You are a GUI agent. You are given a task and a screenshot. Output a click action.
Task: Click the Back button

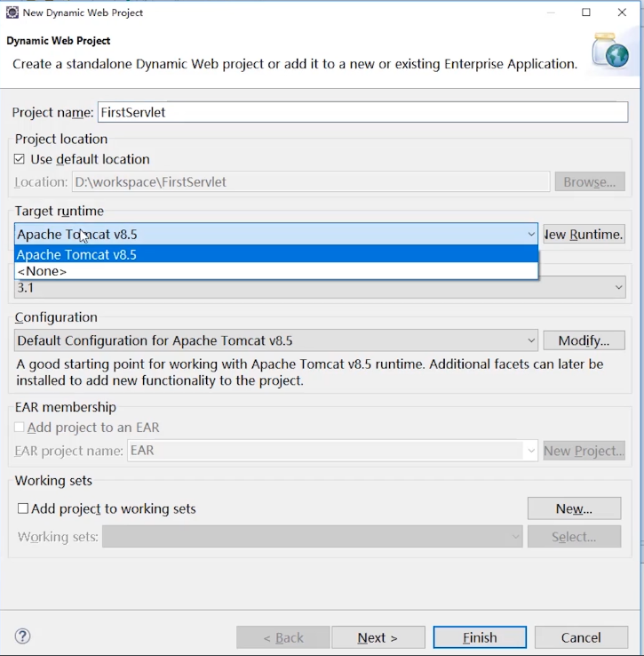[283, 637]
